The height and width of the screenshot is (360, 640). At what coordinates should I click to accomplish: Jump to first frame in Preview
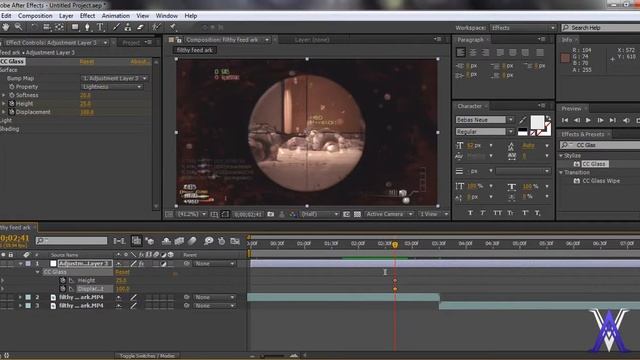(565, 120)
